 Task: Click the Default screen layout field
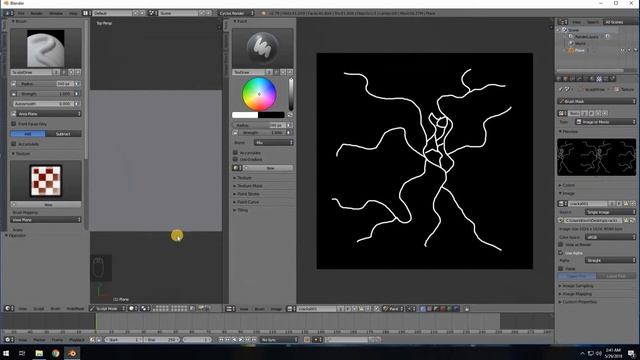[x=113, y=13]
